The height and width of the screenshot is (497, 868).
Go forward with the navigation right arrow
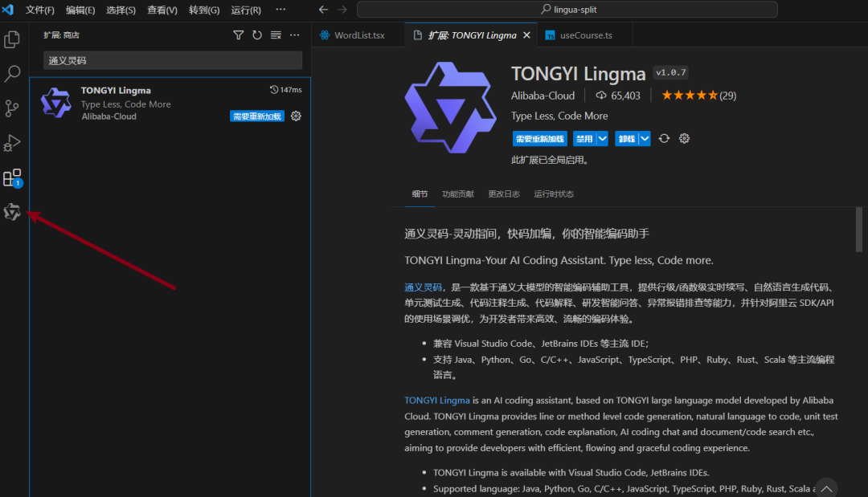[x=342, y=10]
